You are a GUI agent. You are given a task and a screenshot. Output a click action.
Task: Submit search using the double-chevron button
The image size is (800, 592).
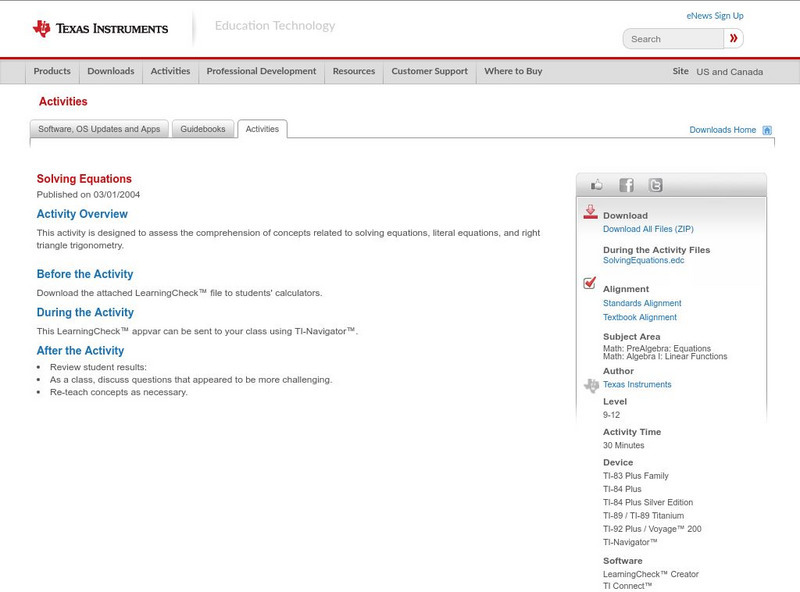click(x=733, y=38)
